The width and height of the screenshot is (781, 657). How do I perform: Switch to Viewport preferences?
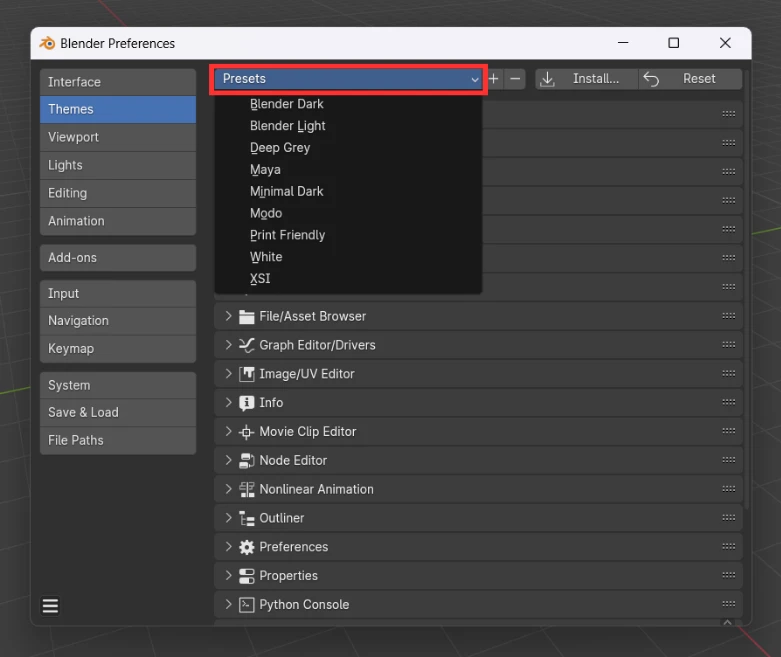pos(118,137)
